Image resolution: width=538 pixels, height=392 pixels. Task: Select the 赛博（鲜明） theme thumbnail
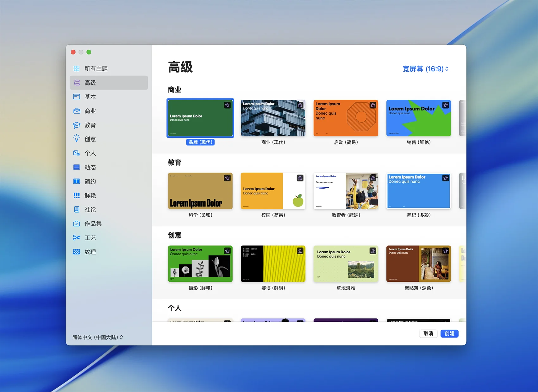(x=273, y=264)
